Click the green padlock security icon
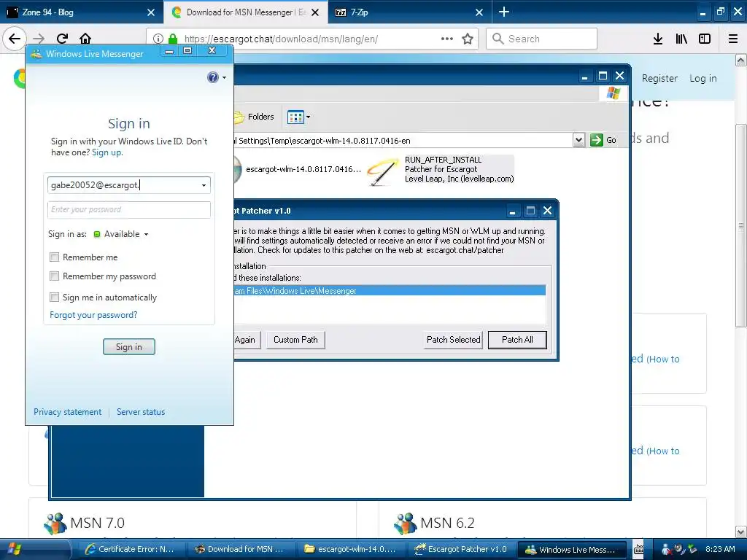747x560 pixels. [x=173, y=39]
